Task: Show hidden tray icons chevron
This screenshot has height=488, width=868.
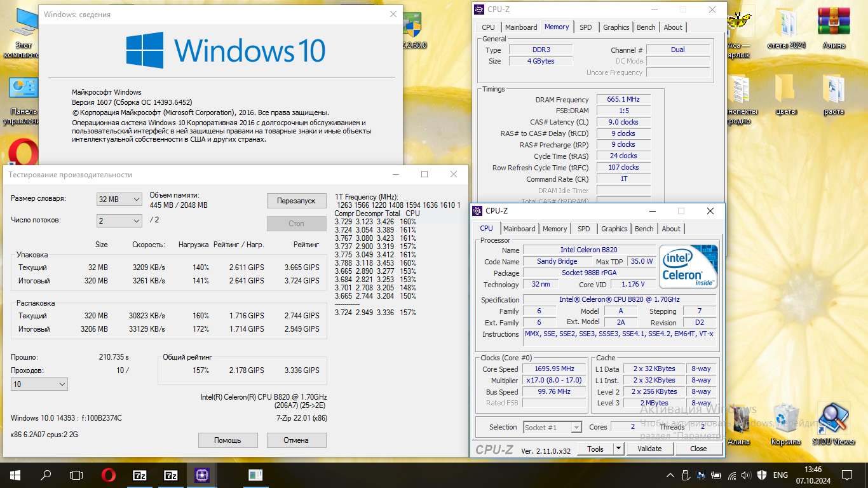Action: pos(670,475)
